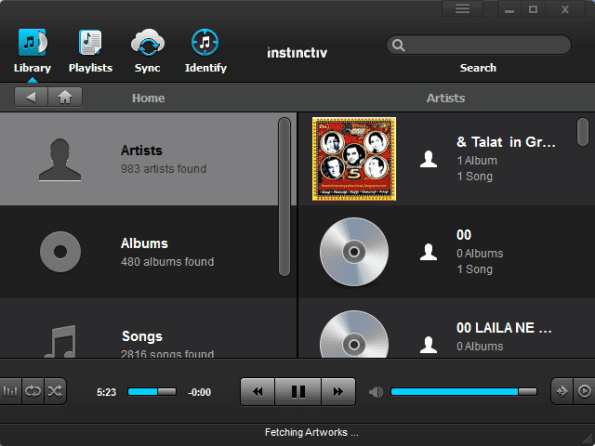Skip to the next track

click(338, 391)
